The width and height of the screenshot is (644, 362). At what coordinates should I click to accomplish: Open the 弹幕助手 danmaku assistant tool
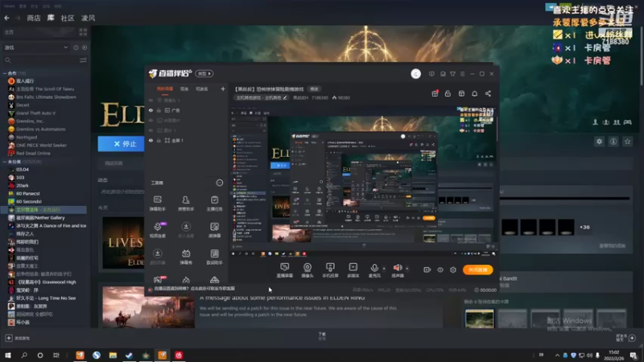(x=157, y=204)
